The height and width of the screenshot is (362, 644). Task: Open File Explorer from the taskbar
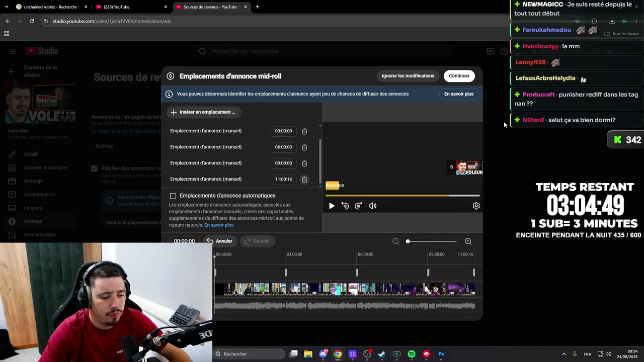coord(308,354)
